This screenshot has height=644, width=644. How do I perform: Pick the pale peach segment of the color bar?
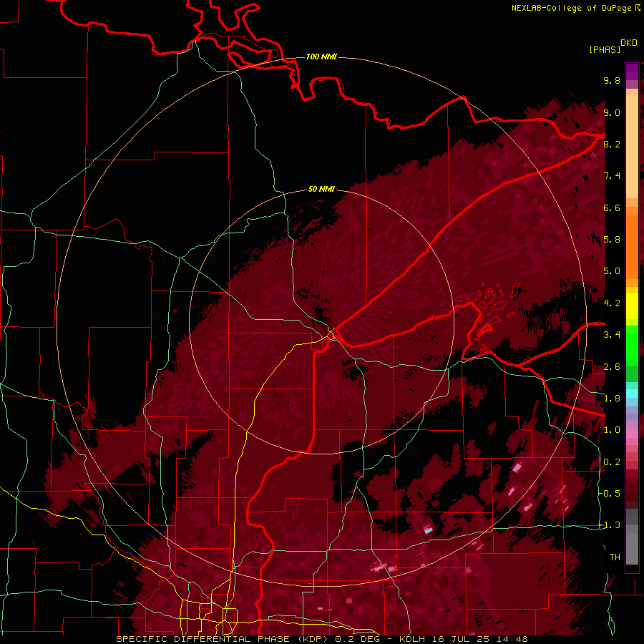[x=632, y=148]
